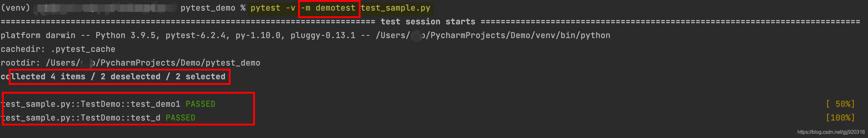Click PASSED status next to test_demo1

click(200, 104)
